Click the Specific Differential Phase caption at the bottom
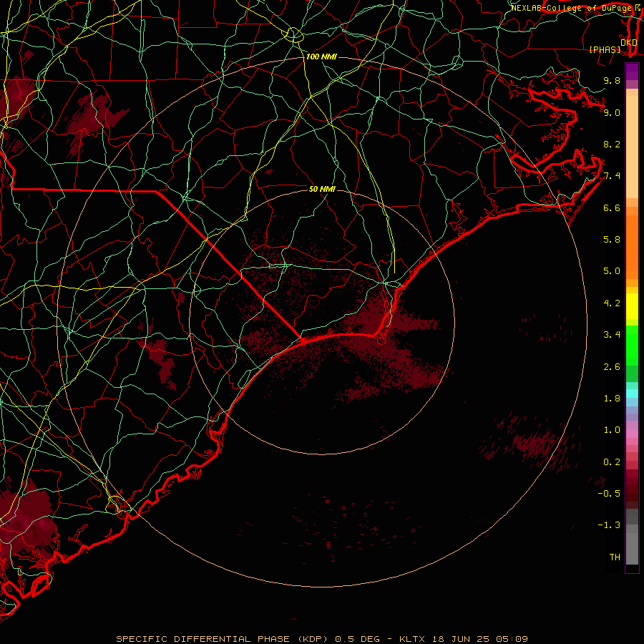This screenshot has width=644, height=644. pyautogui.click(x=322, y=639)
